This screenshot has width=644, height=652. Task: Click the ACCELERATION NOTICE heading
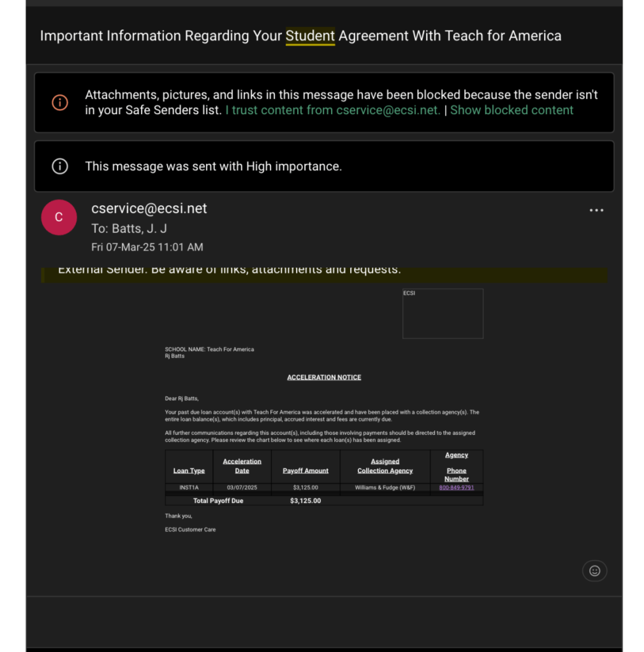[x=324, y=377]
